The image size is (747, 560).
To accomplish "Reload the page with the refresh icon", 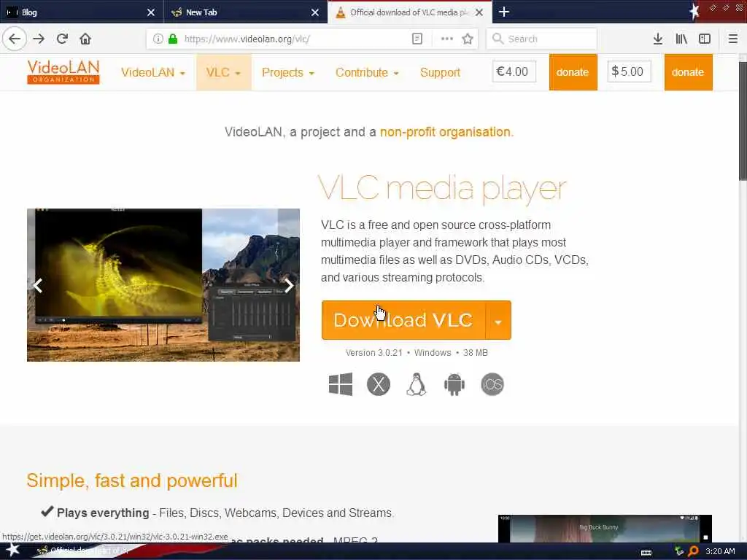I will [62, 39].
